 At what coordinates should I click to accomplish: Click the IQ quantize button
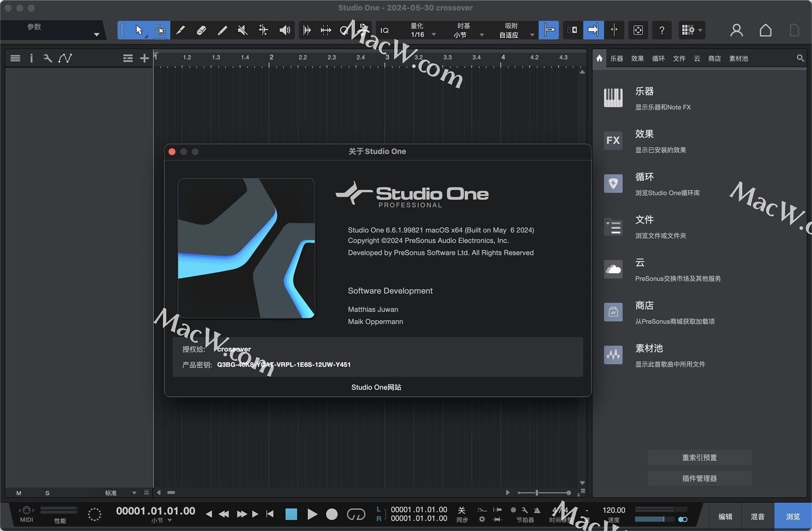point(384,31)
